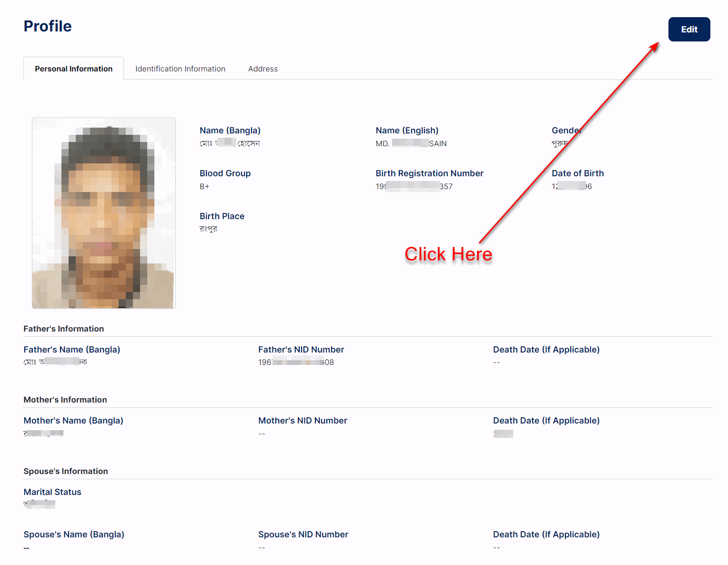Click the Edit button
The image size is (728, 565).
click(689, 29)
